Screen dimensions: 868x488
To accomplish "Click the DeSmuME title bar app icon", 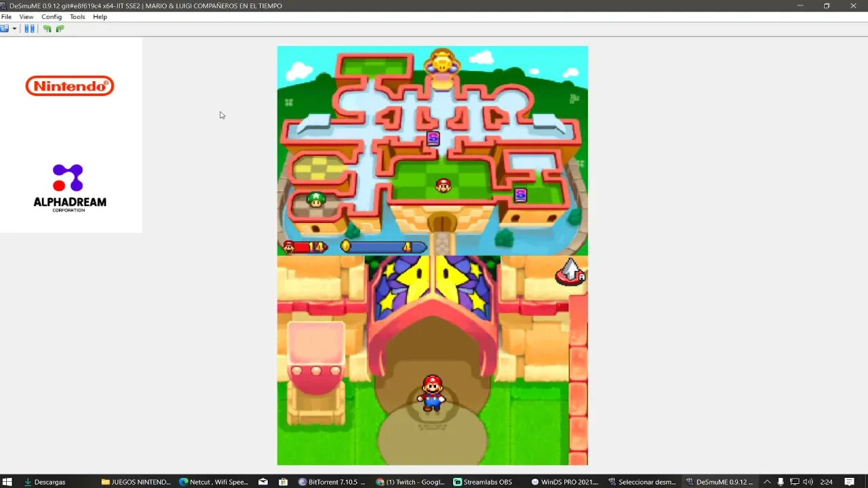I will [x=4, y=5].
